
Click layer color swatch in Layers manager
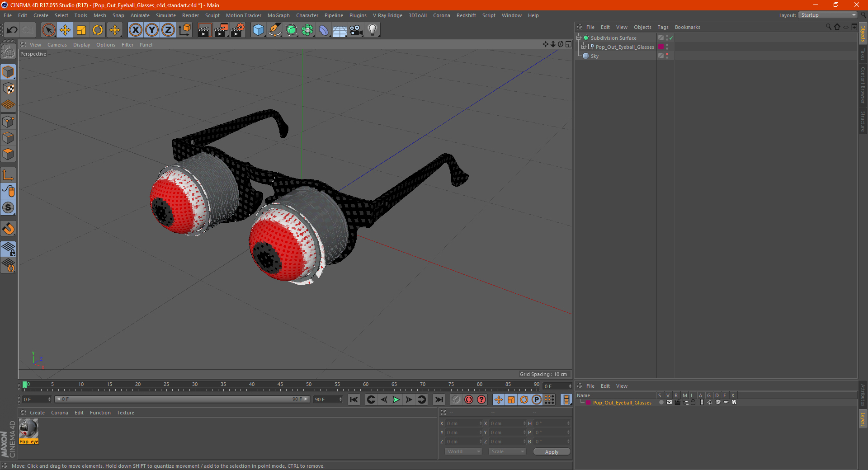[x=588, y=403]
